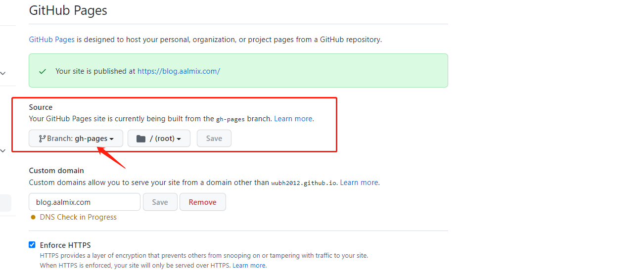Screen dimensions: 644x278
Task: Click Learn more after wubh2012.github.io
Action: tap(359, 183)
